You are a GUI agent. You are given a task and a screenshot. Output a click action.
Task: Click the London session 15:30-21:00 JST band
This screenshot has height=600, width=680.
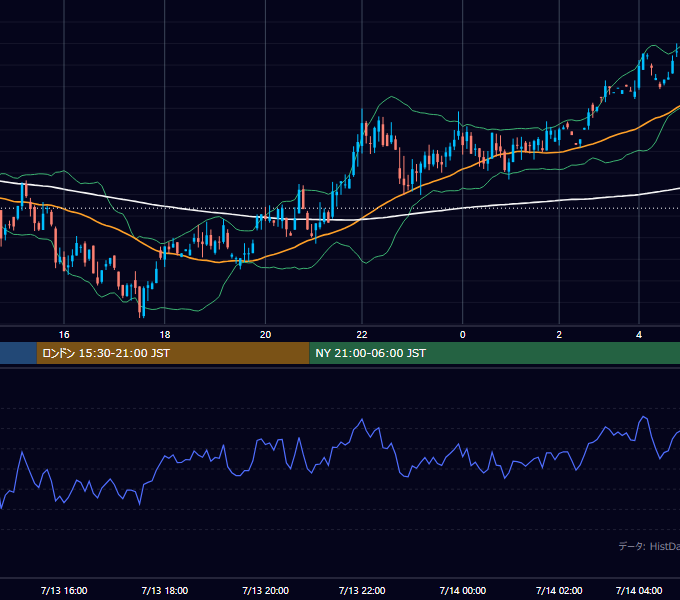point(173,353)
